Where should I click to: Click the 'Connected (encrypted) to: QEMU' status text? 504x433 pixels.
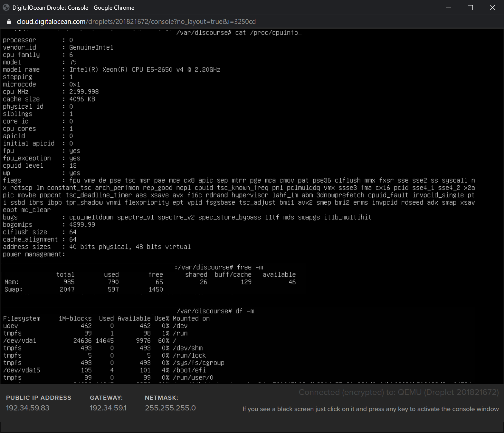click(398, 392)
